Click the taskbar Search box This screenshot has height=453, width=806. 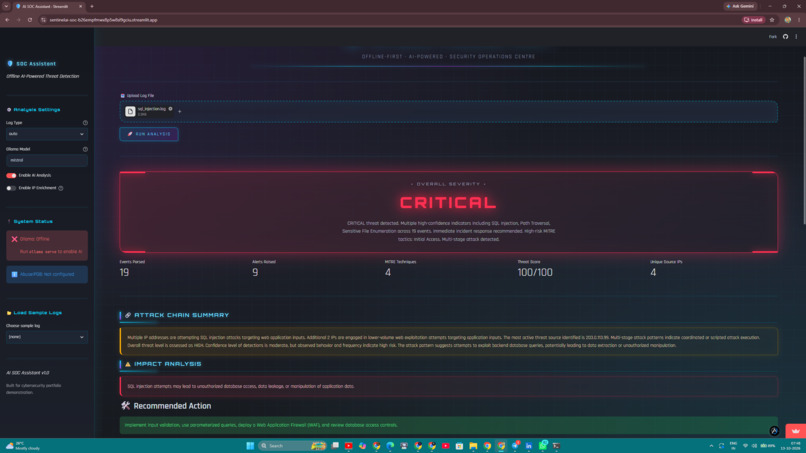tap(291, 446)
